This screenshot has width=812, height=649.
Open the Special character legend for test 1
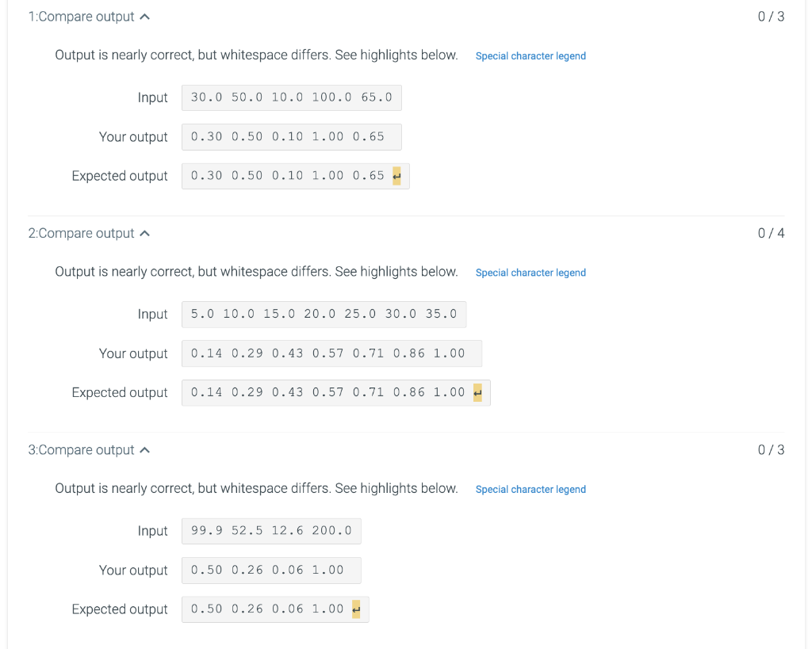[530, 55]
